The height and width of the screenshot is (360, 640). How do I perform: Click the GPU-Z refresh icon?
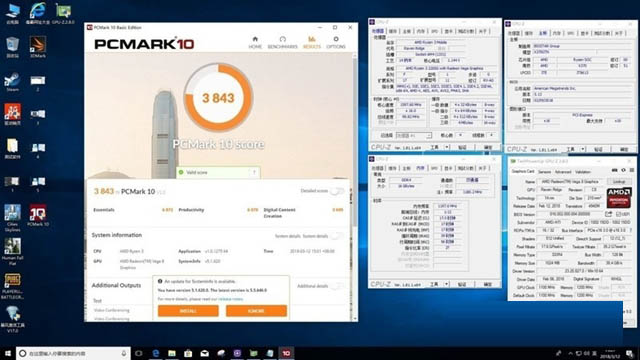pyautogui.click(x=623, y=170)
